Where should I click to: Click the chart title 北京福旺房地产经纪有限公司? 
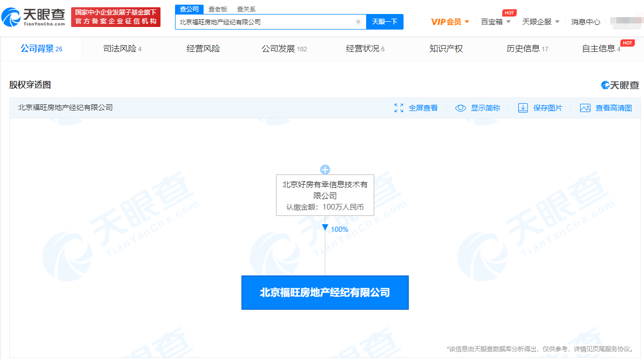(x=65, y=107)
